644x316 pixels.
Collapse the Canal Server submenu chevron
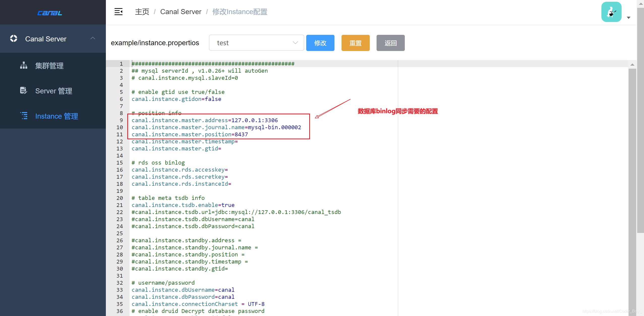(93, 38)
